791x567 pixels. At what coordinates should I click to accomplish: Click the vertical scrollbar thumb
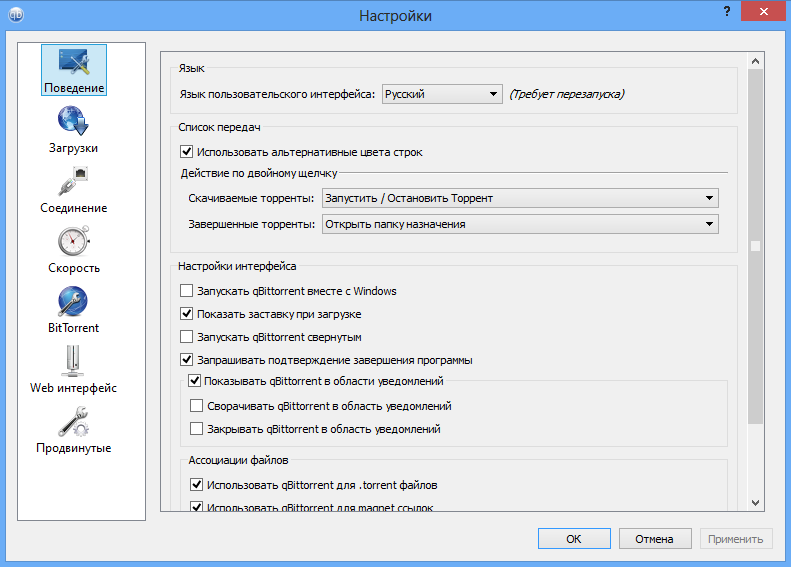point(755,246)
